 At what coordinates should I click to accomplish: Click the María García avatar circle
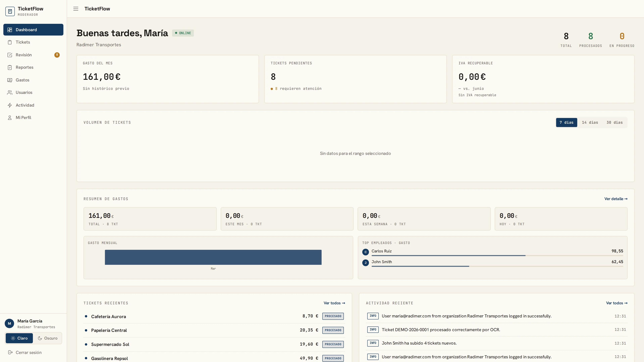(10, 323)
